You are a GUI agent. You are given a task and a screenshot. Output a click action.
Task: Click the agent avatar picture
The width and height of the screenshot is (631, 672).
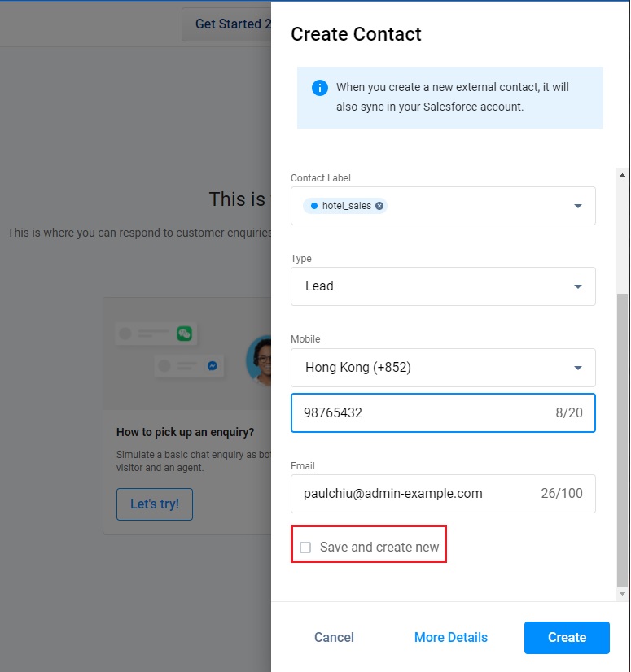point(261,359)
